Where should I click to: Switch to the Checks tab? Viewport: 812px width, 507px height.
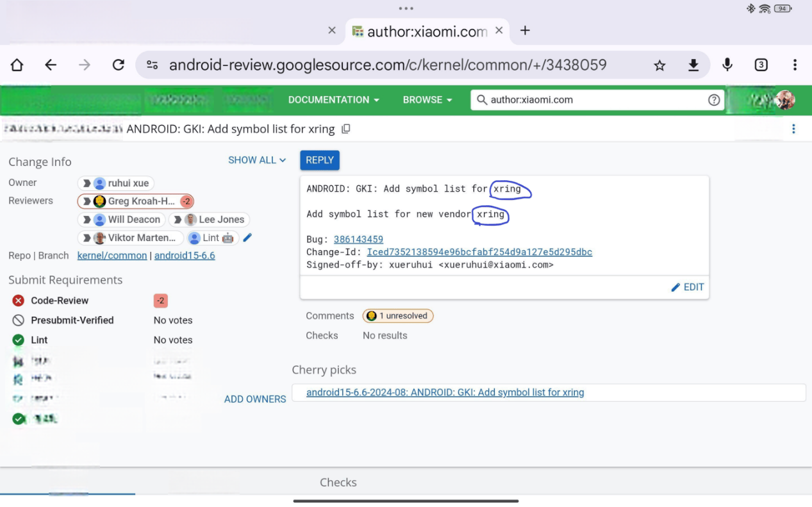click(x=338, y=483)
